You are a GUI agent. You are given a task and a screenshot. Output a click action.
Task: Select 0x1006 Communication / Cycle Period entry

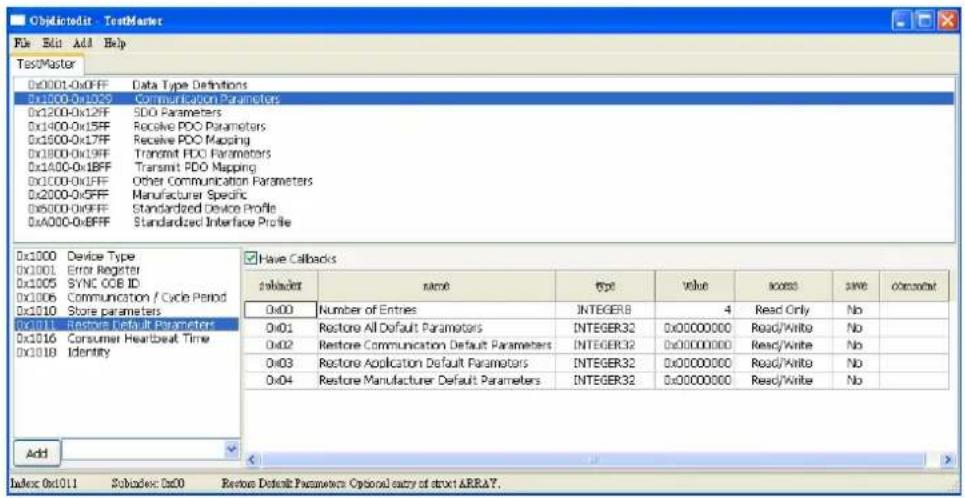click(x=126, y=297)
